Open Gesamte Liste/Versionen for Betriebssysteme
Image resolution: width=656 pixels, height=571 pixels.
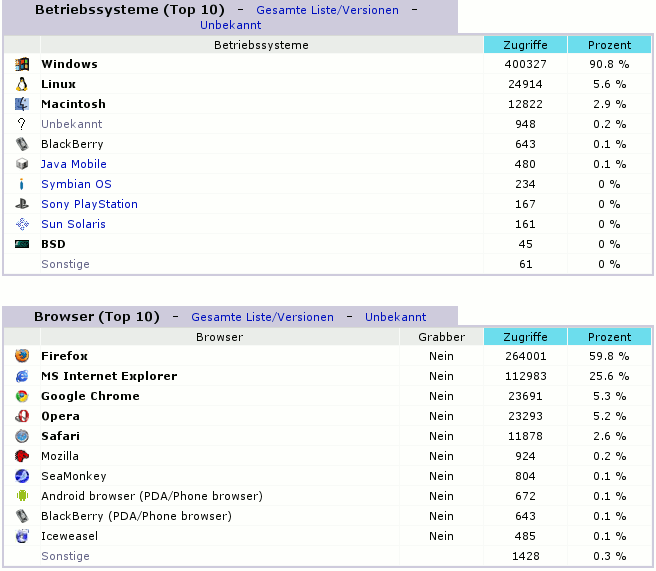327,11
